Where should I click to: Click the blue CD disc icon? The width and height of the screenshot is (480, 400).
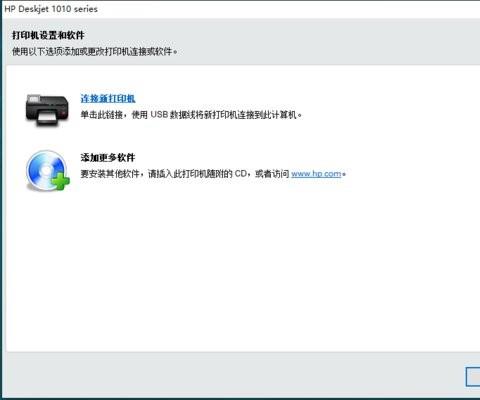click(48, 171)
